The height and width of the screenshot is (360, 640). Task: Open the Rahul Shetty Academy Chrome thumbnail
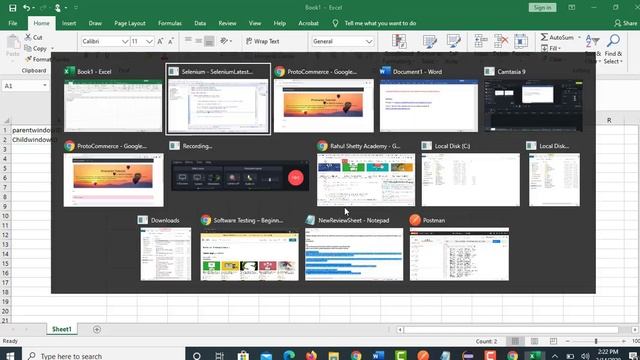coord(366,180)
